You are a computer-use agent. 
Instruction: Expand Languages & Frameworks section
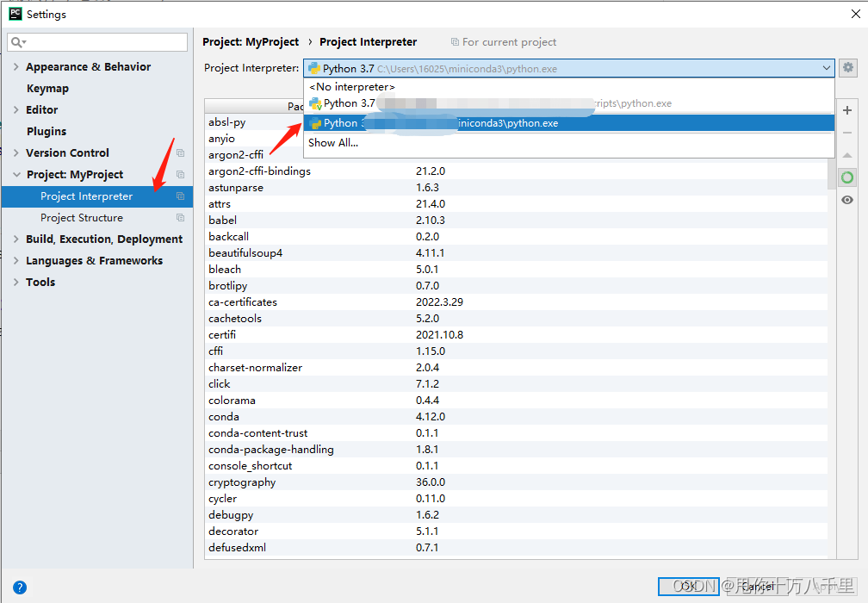[16, 261]
